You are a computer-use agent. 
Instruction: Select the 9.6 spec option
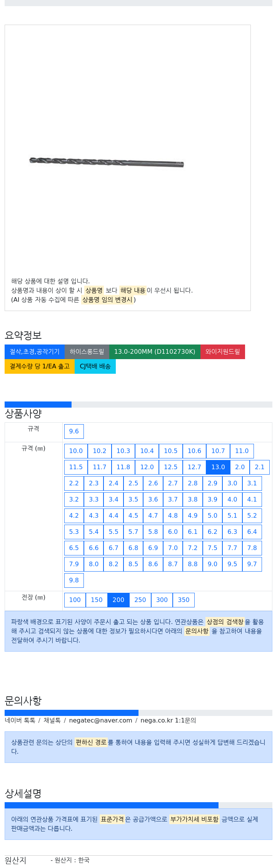click(x=74, y=431)
